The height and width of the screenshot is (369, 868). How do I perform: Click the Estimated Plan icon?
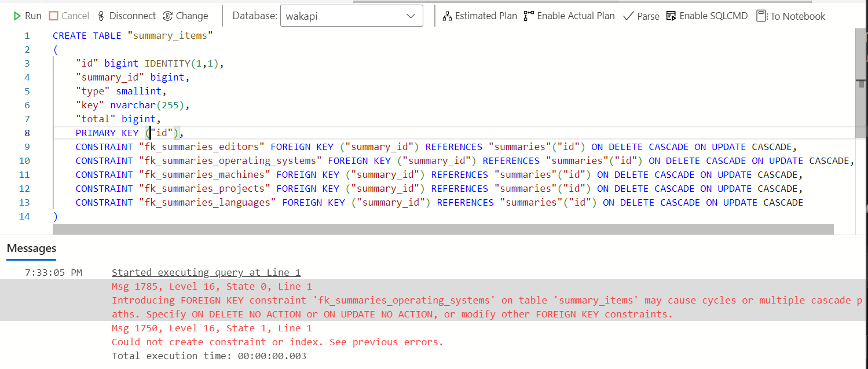[x=446, y=16]
